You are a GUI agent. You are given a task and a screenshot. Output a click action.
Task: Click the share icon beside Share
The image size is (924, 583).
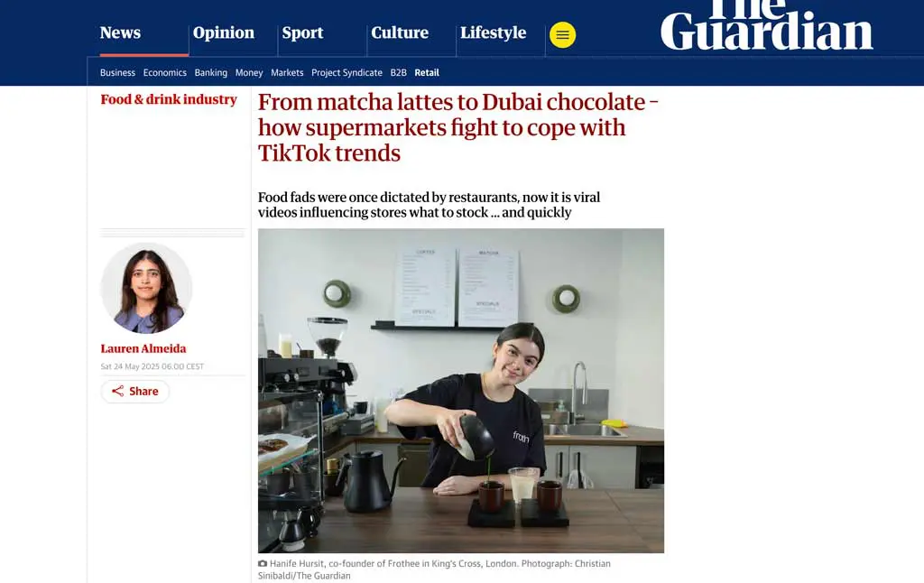(x=118, y=391)
